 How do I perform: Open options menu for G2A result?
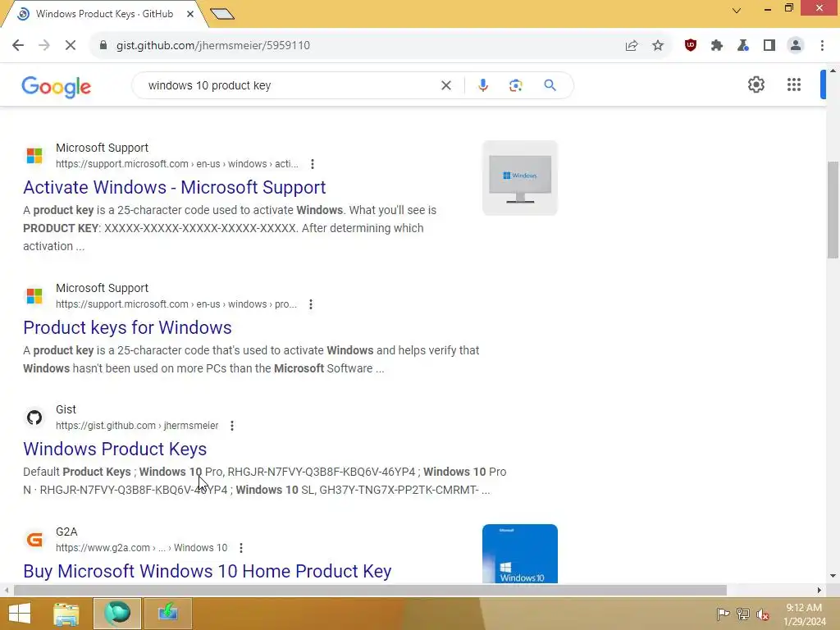241,548
